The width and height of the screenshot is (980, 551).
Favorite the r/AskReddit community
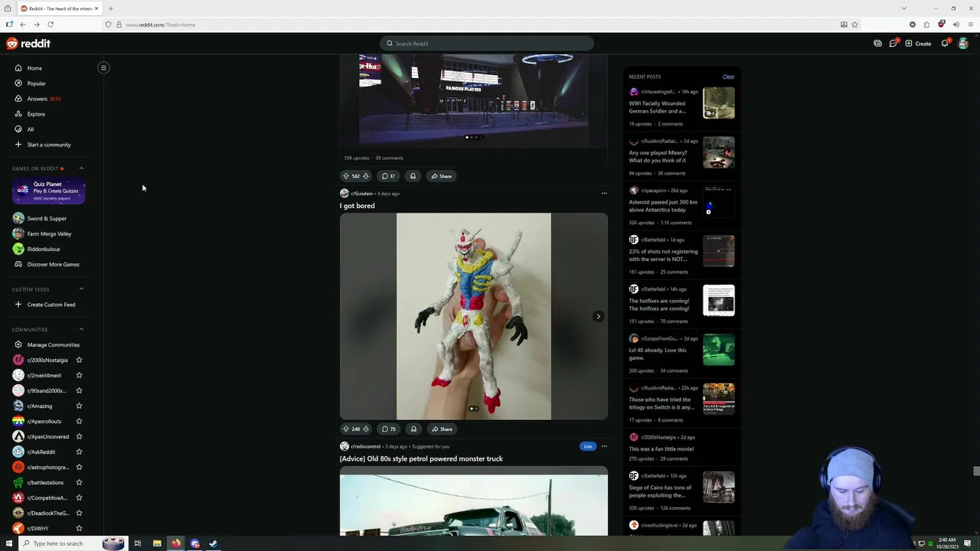(x=79, y=452)
